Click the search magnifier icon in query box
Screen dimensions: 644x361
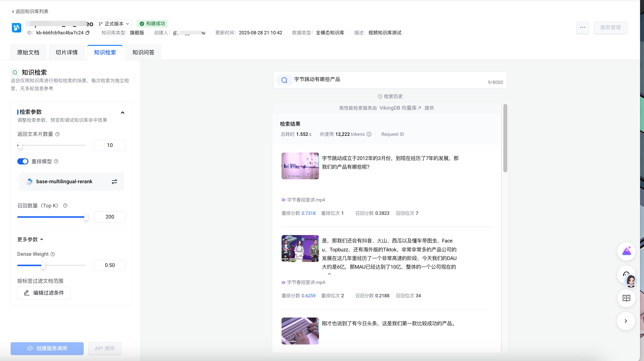(x=284, y=80)
